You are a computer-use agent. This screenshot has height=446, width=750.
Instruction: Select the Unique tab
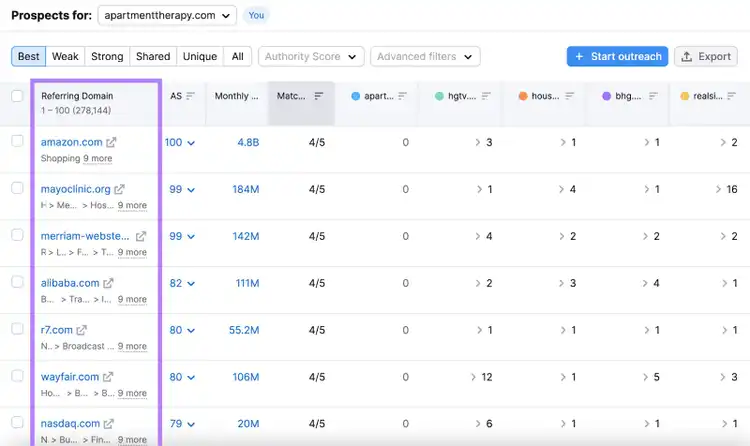coord(200,56)
